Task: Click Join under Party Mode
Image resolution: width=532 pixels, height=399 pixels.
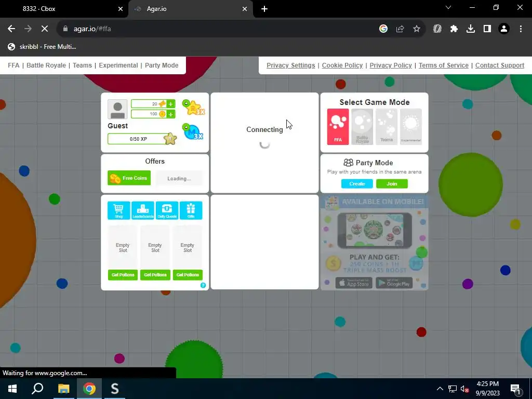Action: [x=392, y=183]
